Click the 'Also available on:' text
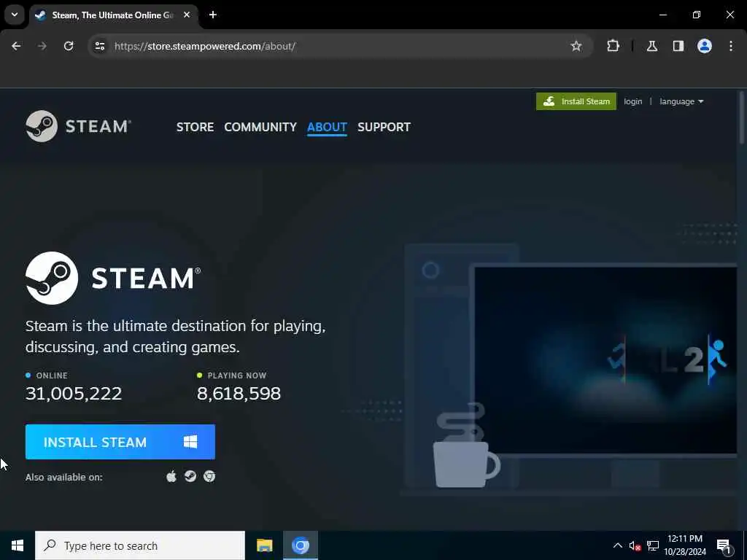Image resolution: width=747 pixels, height=560 pixels. (x=64, y=477)
